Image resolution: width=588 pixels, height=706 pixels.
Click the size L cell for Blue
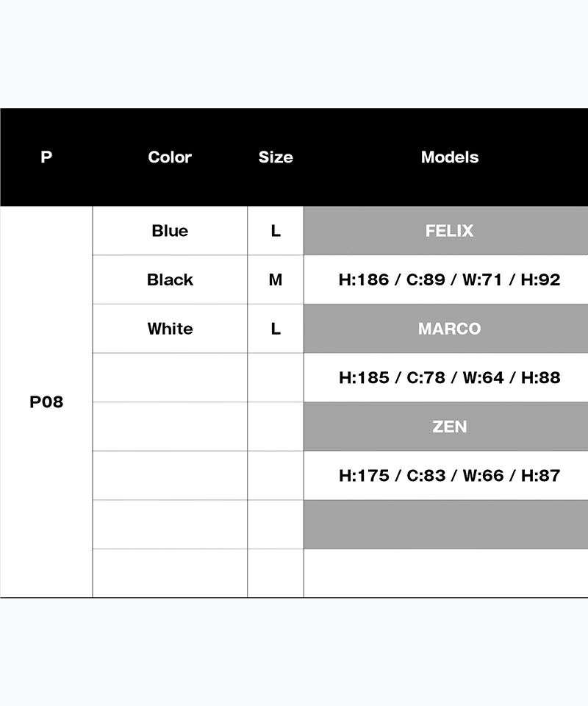(x=276, y=231)
